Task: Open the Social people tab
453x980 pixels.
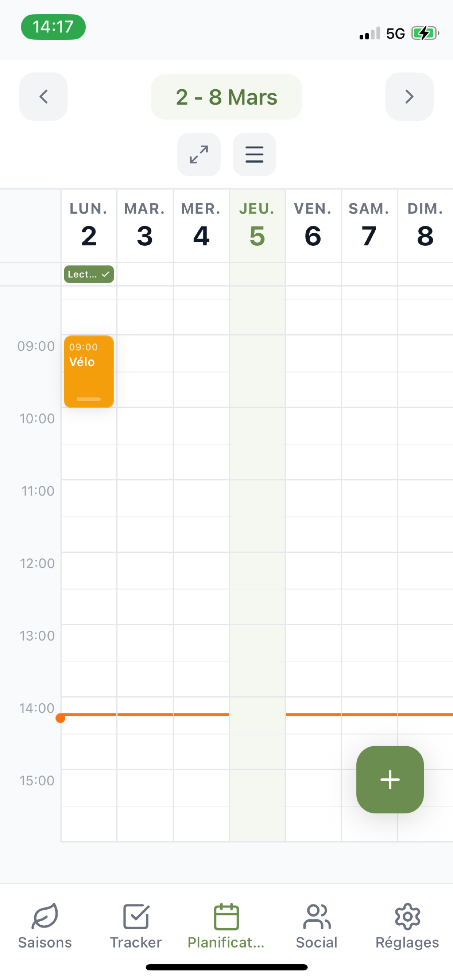Action: (x=317, y=926)
